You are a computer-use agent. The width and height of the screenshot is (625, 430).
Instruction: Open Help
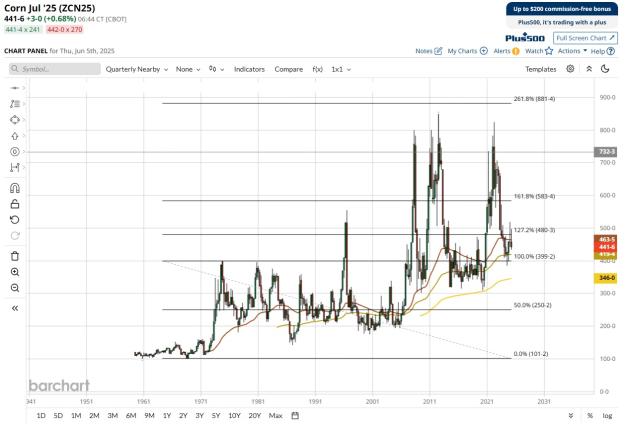[x=603, y=51]
